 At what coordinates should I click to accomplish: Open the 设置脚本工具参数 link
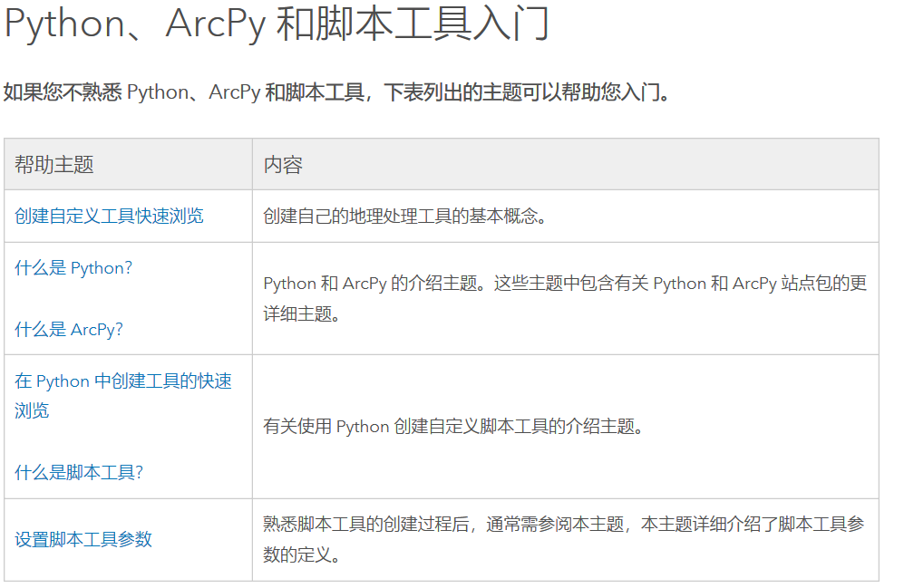(x=83, y=539)
